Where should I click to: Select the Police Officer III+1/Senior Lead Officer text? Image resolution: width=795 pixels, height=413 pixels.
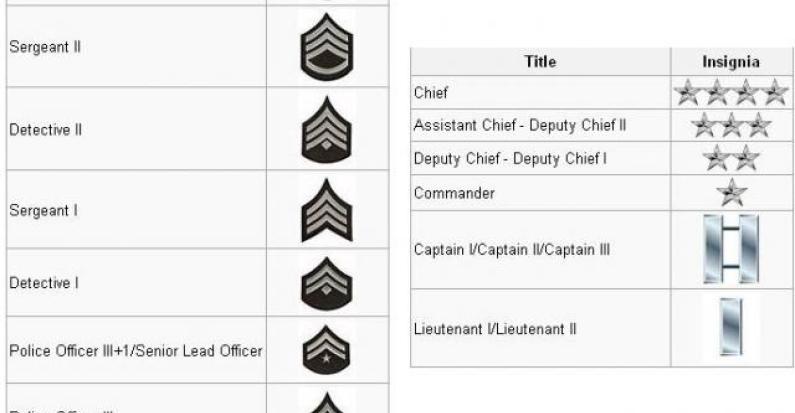tap(136, 351)
